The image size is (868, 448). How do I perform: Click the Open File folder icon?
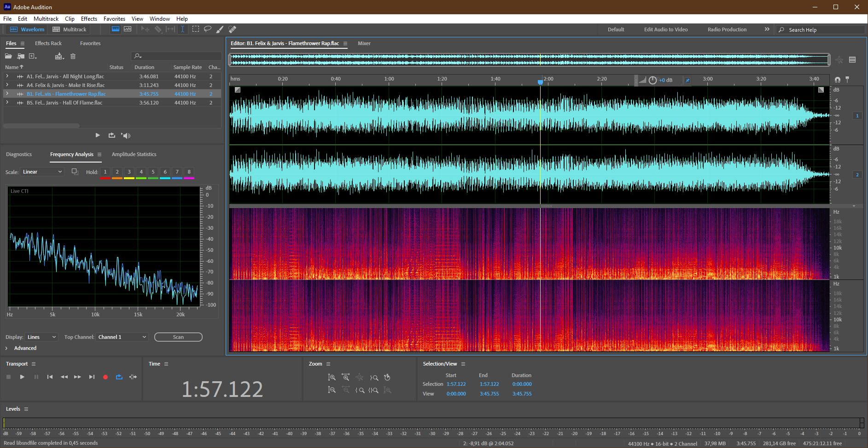click(8, 56)
